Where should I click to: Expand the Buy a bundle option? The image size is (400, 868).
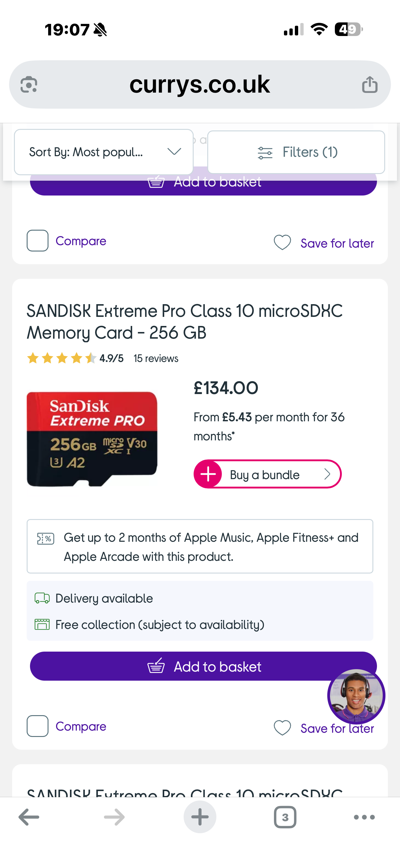coord(267,474)
